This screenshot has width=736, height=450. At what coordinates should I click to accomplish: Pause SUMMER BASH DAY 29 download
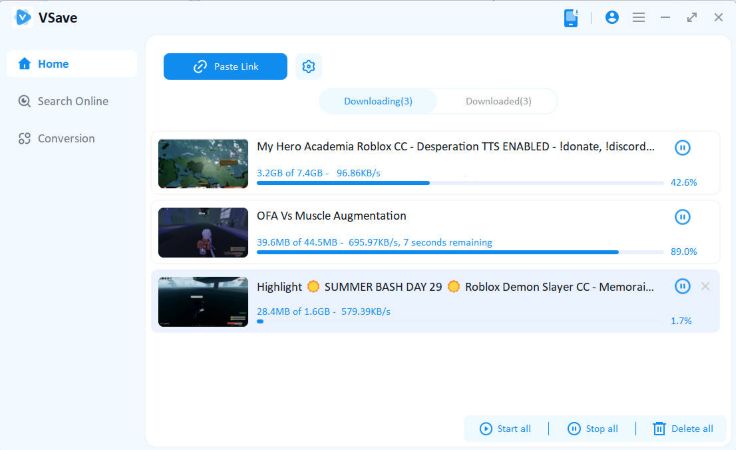click(682, 286)
